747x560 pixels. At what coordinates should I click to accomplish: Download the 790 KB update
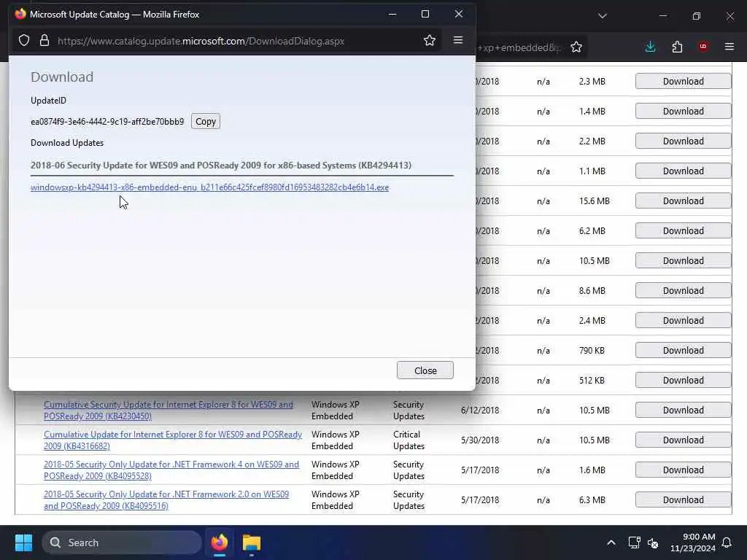pos(683,351)
